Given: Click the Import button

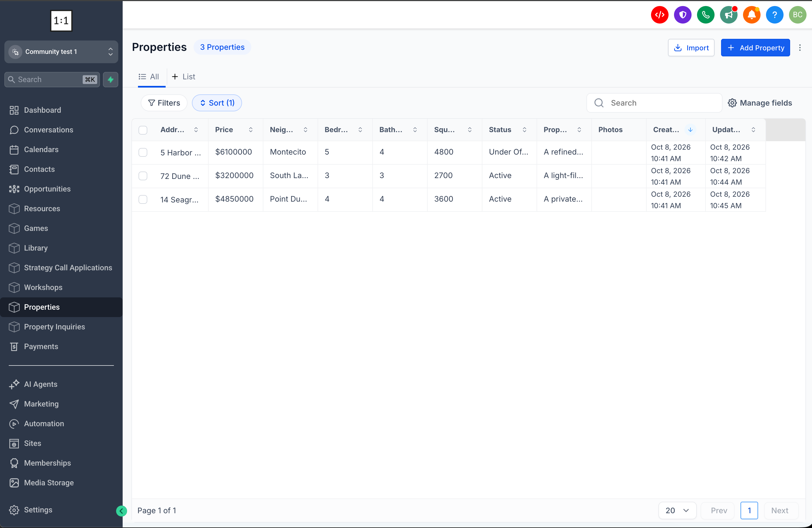Looking at the screenshot, I should coord(691,48).
